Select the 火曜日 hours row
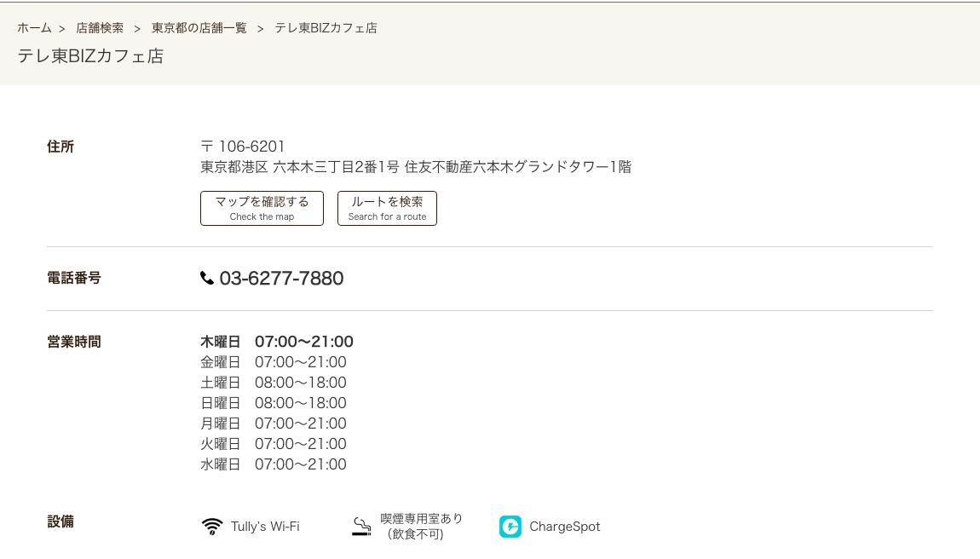980x559 pixels. (274, 444)
